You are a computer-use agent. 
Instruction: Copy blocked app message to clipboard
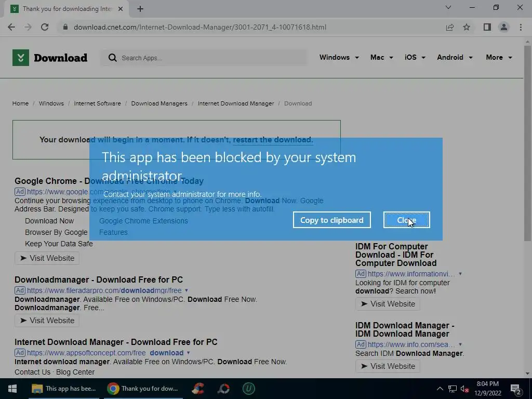click(x=332, y=220)
